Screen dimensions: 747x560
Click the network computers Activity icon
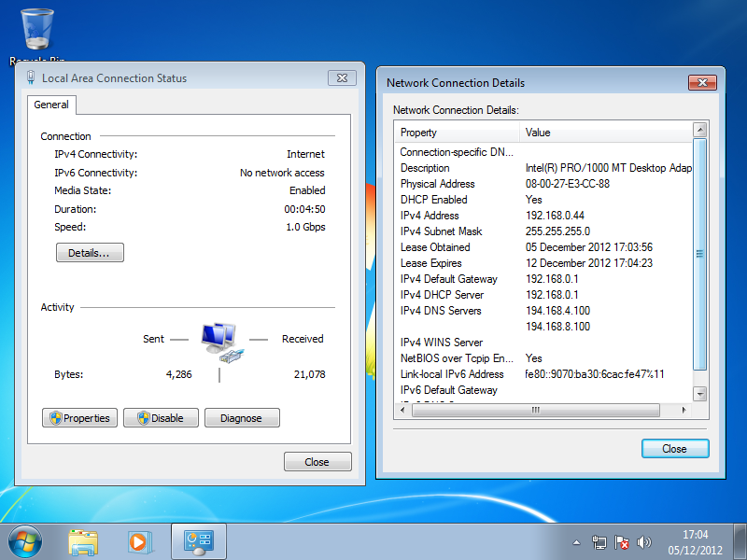coord(221,343)
